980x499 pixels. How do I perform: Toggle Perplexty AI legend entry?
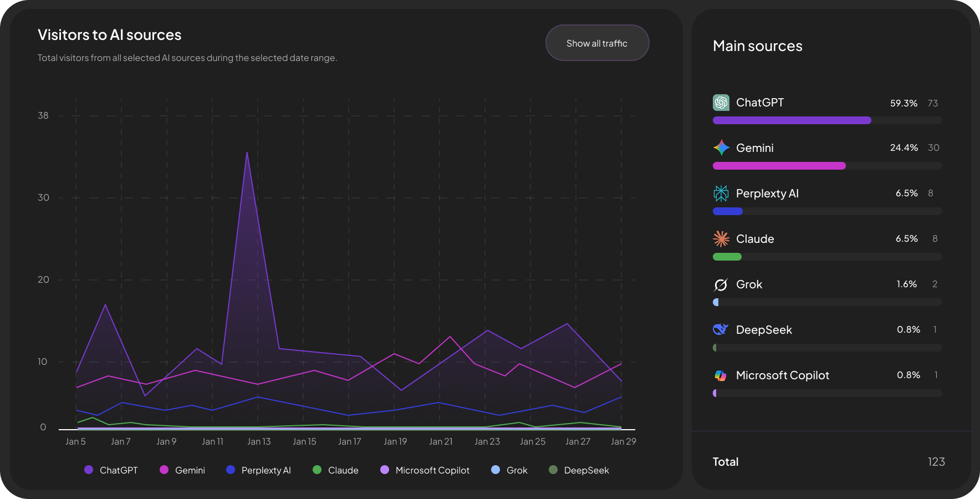coord(259,470)
